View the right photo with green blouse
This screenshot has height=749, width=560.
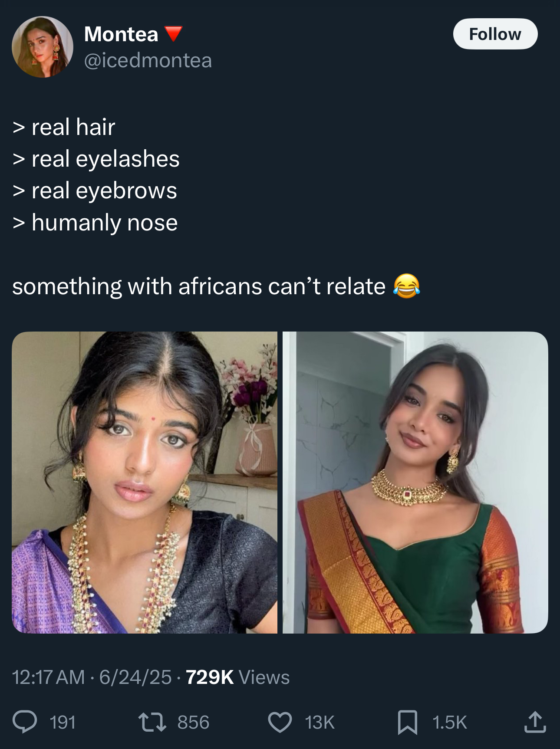(415, 482)
